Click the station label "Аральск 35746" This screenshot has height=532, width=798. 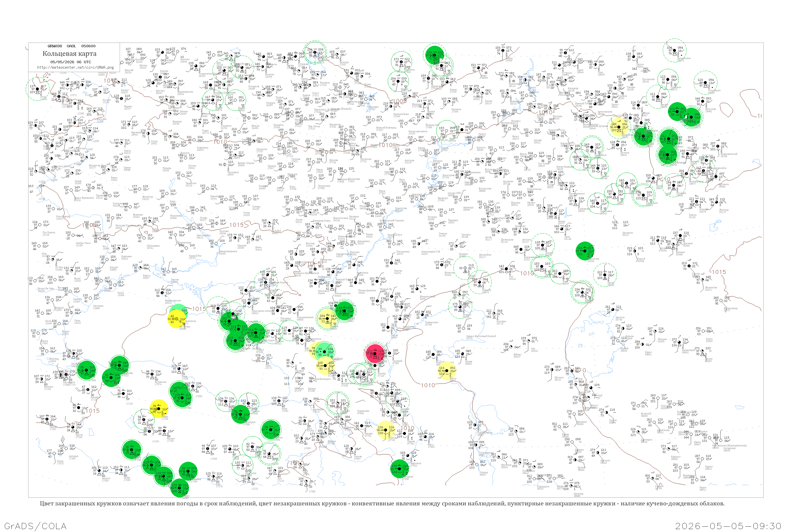pyautogui.click(x=620, y=318)
